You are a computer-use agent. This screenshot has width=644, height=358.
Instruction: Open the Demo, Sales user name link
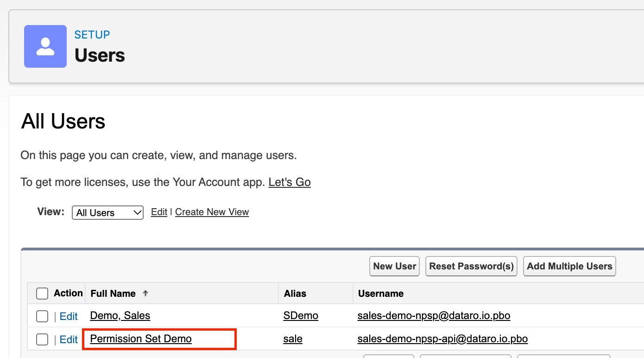(120, 316)
